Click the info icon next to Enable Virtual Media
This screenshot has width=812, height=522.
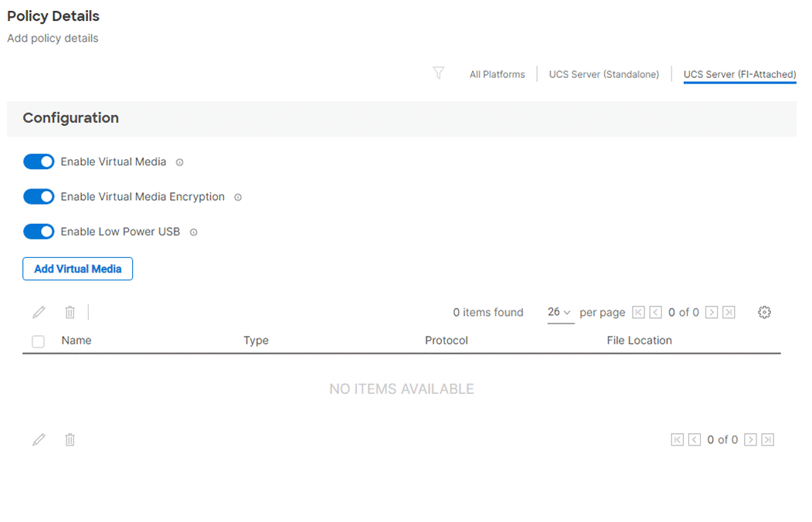(x=178, y=162)
